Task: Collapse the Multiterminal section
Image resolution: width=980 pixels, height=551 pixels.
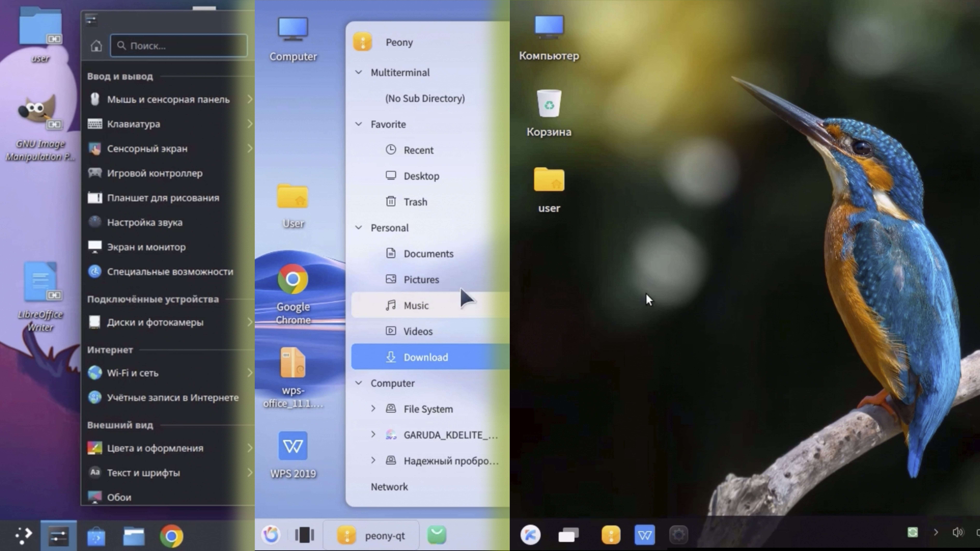Action: (358, 72)
